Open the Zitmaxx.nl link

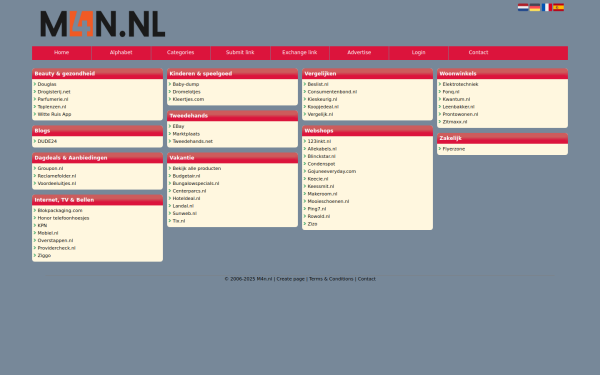[455, 122]
